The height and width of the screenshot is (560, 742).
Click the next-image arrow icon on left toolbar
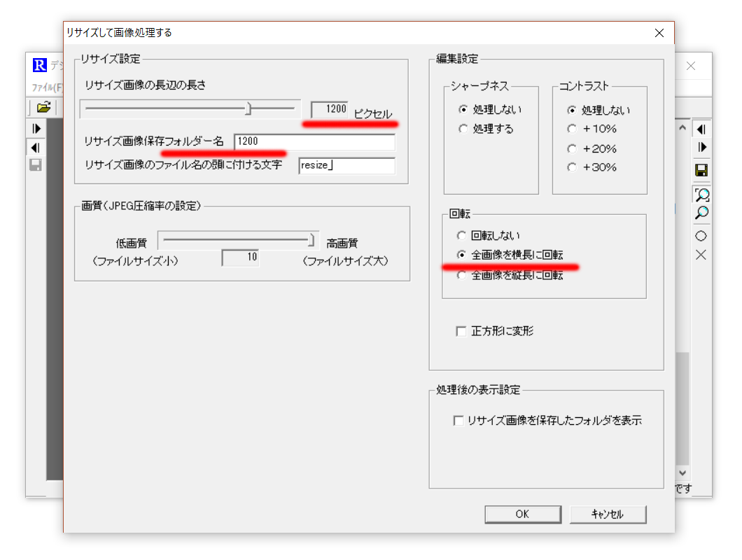(36, 128)
